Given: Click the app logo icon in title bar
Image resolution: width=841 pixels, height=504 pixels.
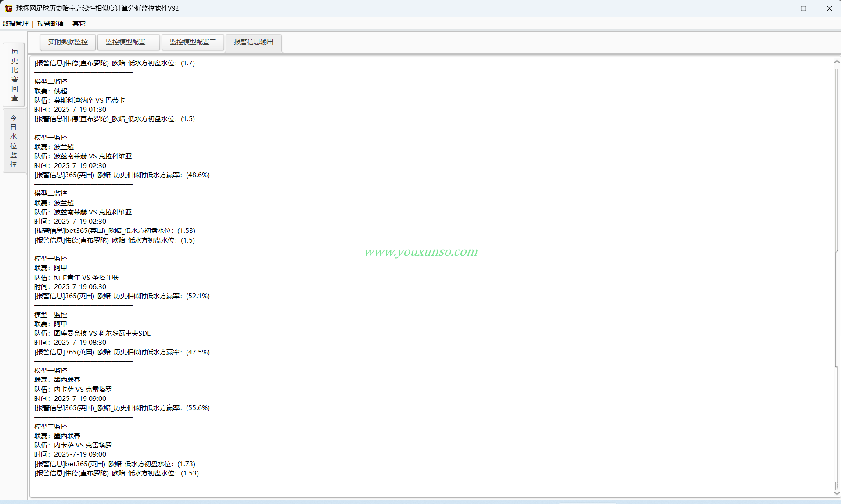Looking at the screenshot, I should (x=9, y=8).
